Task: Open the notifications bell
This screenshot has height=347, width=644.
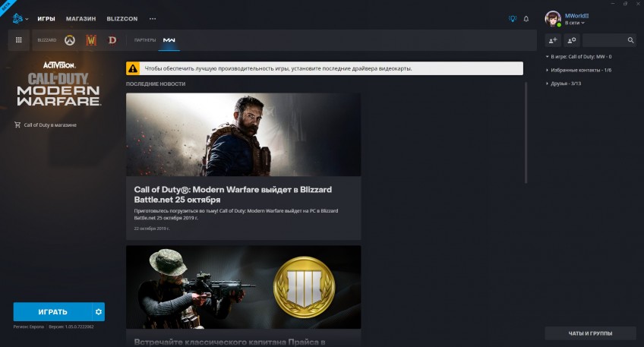Action: 526,18
